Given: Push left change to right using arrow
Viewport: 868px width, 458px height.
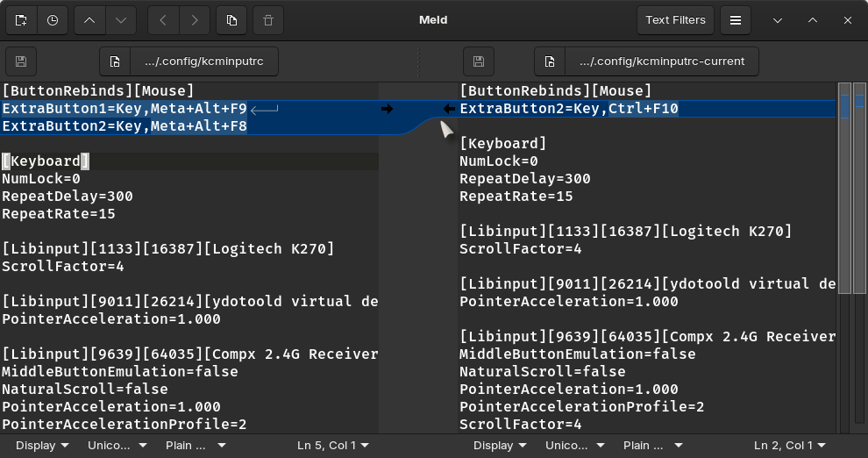Looking at the screenshot, I should [x=387, y=109].
